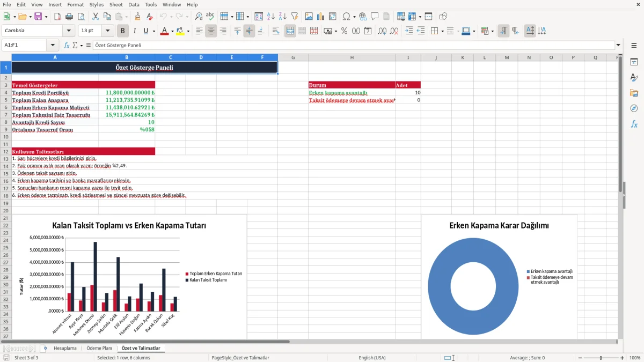Click the Insert Hyperlink icon
This screenshot has height=362, width=644.
363,17
